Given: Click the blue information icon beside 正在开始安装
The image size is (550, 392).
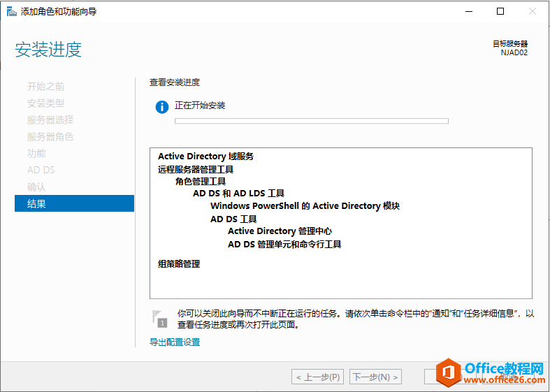Looking at the screenshot, I should [162, 106].
